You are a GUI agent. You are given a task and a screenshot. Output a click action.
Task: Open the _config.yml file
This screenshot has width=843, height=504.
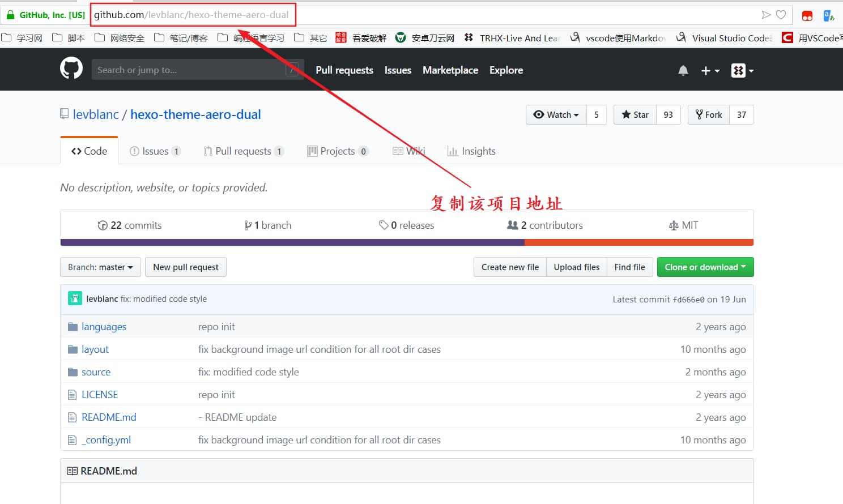pyautogui.click(x=106, y=440)
